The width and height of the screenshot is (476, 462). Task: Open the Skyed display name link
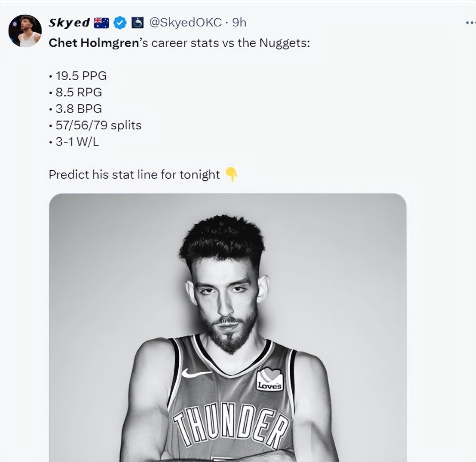pos(69,23)
